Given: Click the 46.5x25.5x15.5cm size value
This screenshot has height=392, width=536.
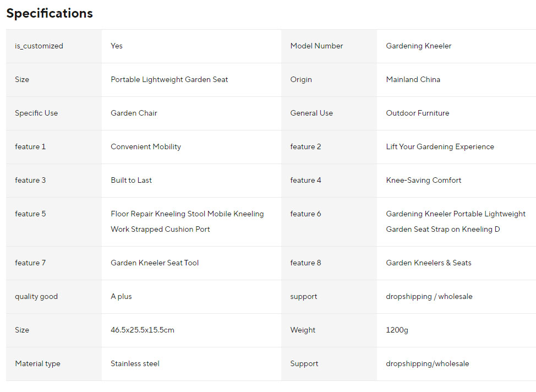Looking at the screenshot, I should (x=142, y=330).
